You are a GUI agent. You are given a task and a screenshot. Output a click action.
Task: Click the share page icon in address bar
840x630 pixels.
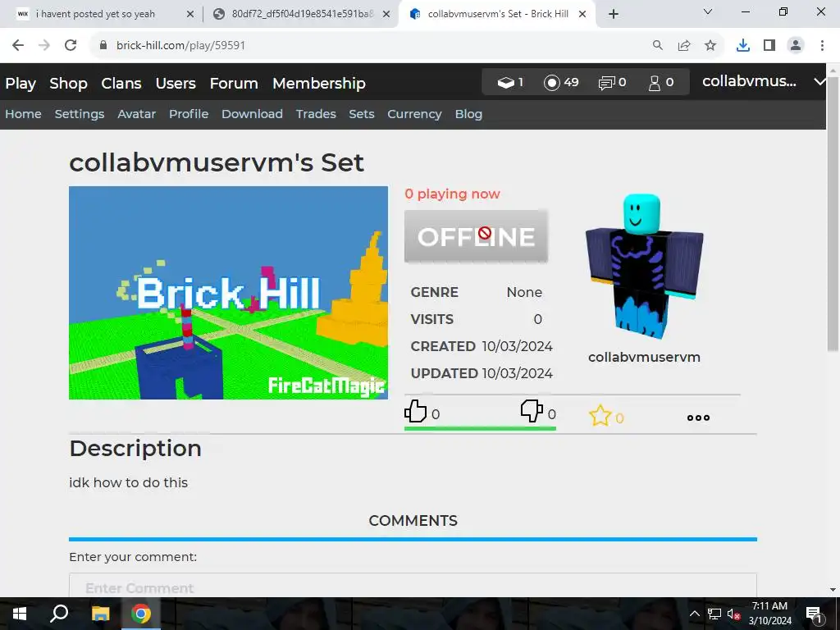(684, 46)
